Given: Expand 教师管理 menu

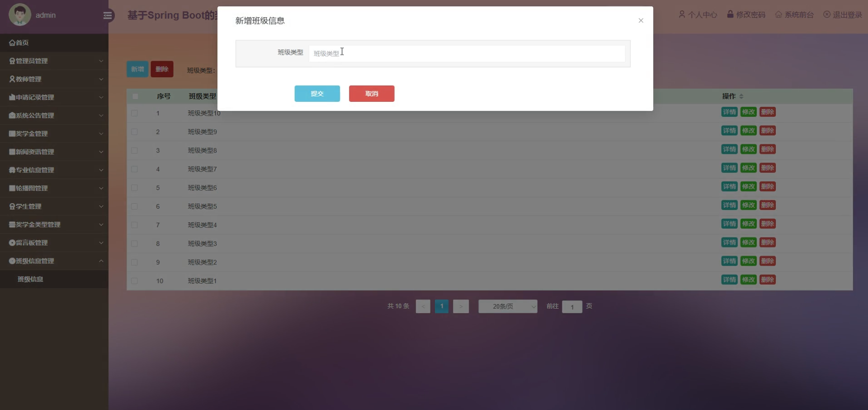Looking at the screenshot, I should click(54, 79).
